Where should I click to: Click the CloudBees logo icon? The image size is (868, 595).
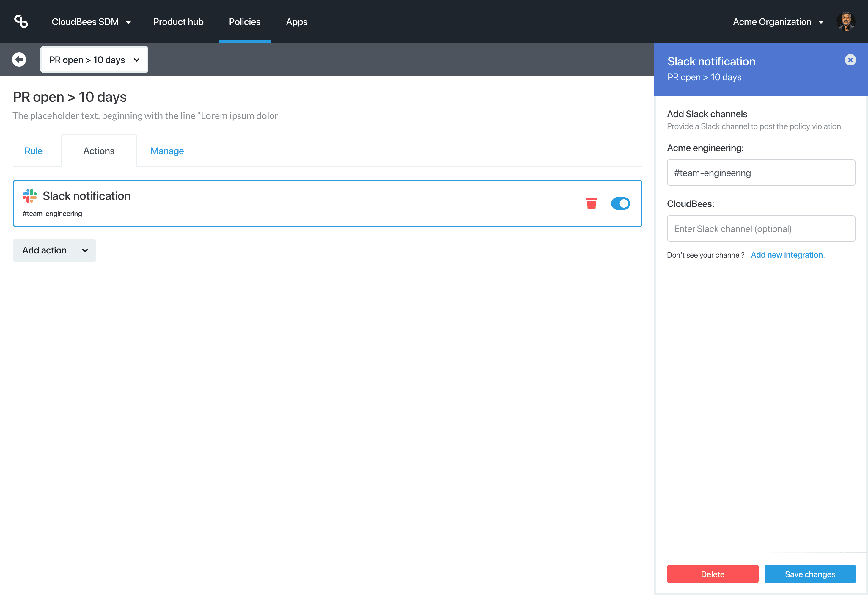(21, 21)
